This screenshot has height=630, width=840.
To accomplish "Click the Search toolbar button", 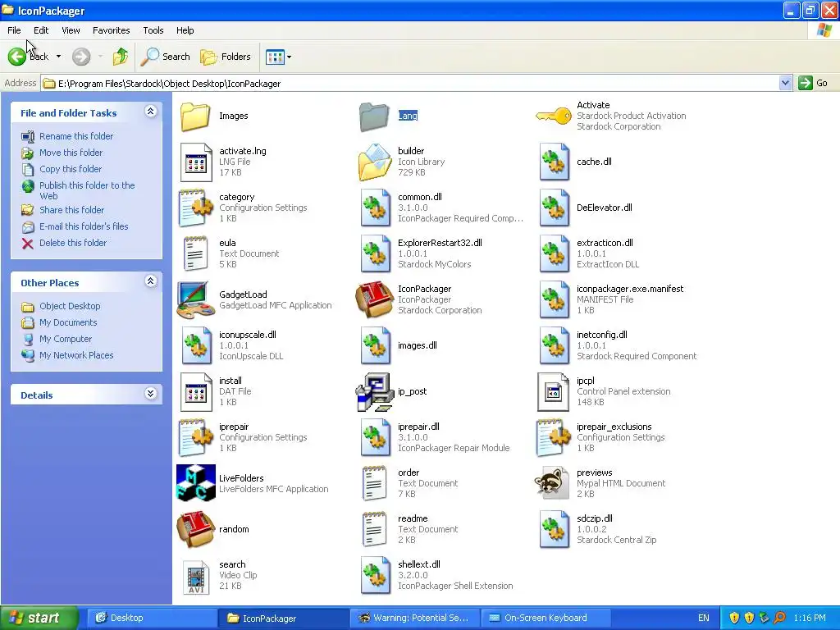I will click(165, 57).
